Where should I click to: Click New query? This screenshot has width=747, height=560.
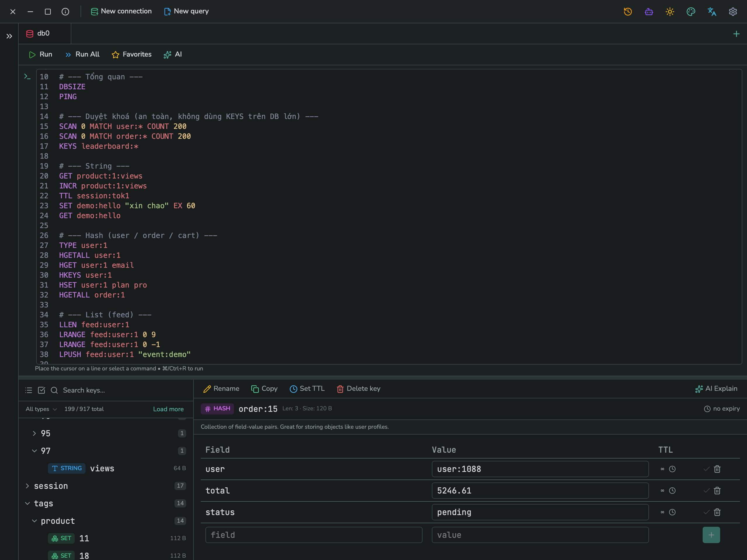[186, 11]
